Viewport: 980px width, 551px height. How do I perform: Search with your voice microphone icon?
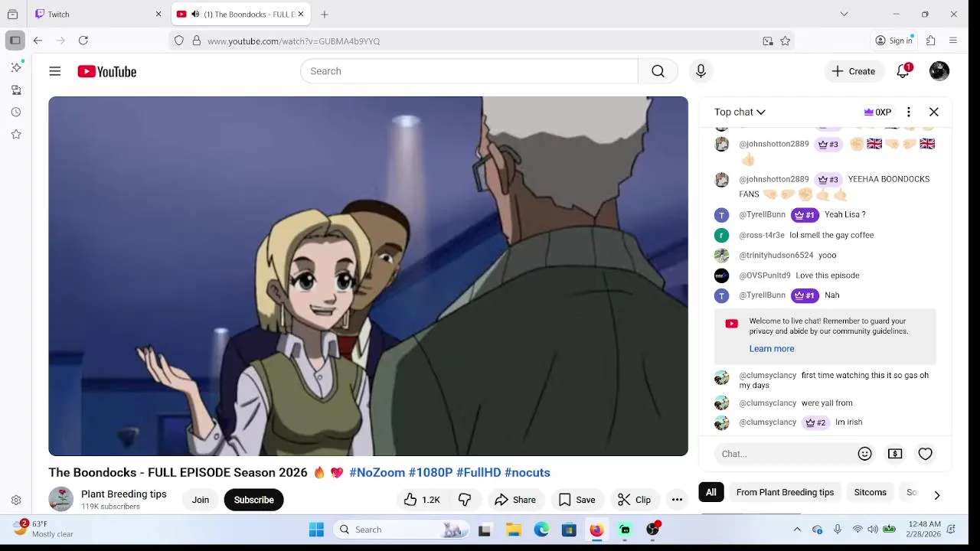coord(701,71)
